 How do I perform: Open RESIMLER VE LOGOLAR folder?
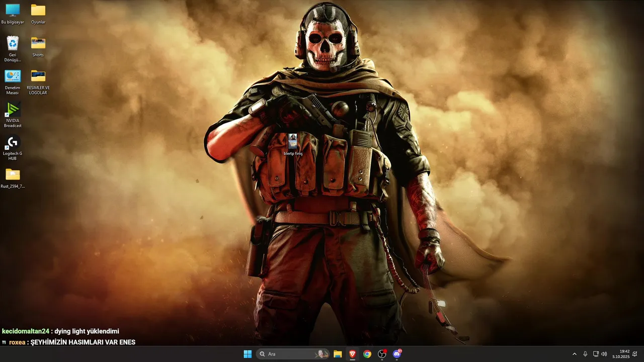click(38, 82)
